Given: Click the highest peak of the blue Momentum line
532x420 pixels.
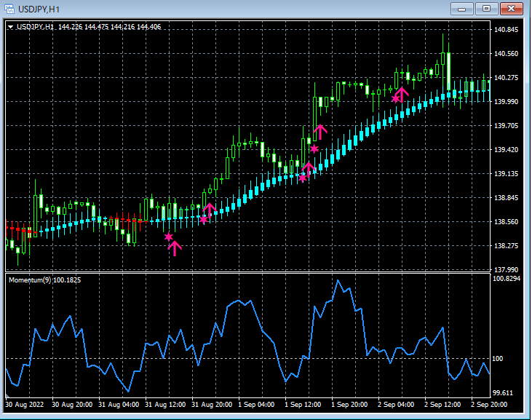Looking at the screenshot, I should [x=338, y=281].
